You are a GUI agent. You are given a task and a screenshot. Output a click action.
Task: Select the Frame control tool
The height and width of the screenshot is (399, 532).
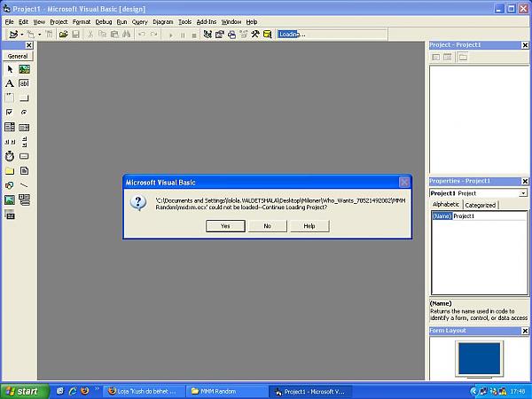(10, 98)
